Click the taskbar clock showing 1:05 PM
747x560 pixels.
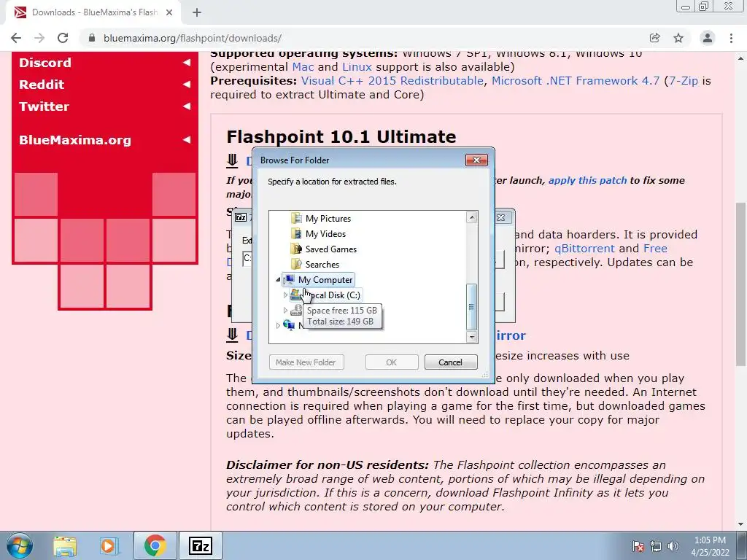711,546
